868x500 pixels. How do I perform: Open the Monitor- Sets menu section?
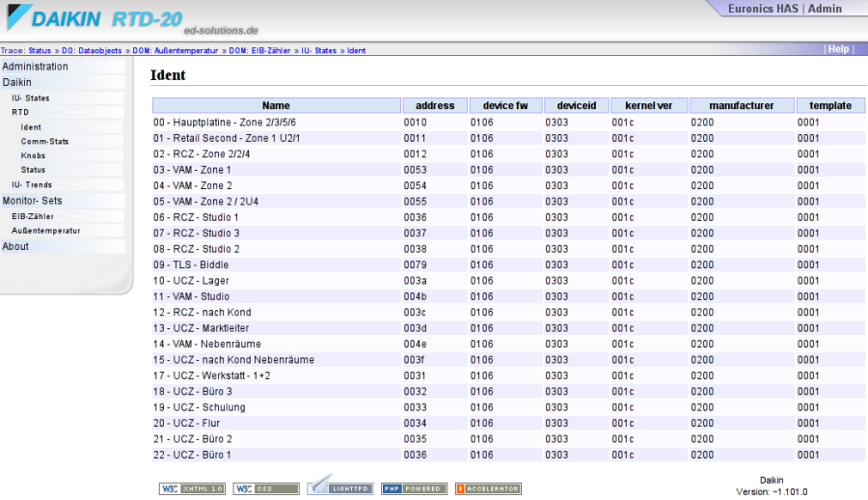[x=63, y=201]
